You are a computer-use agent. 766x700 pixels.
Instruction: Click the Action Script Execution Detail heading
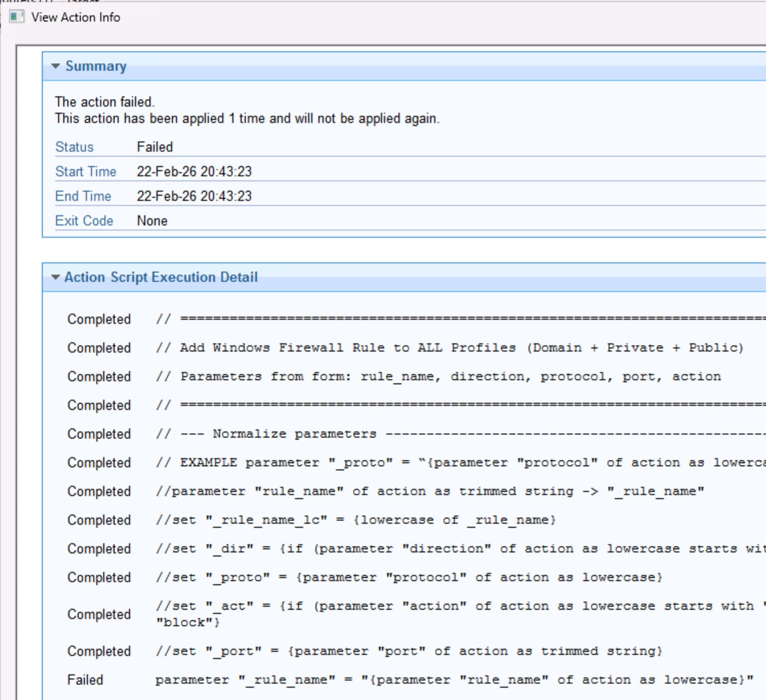[160, 277]
